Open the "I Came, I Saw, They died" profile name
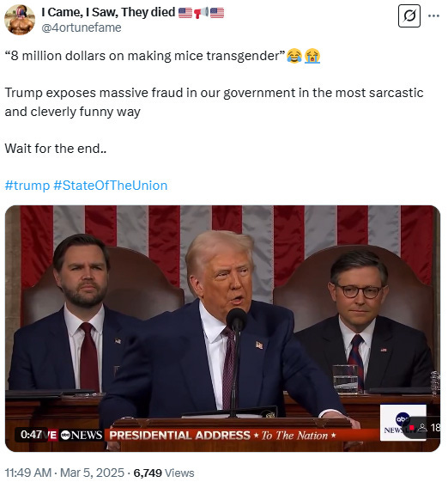The height and width of the screenshot is (482, 448). (108, 12)
